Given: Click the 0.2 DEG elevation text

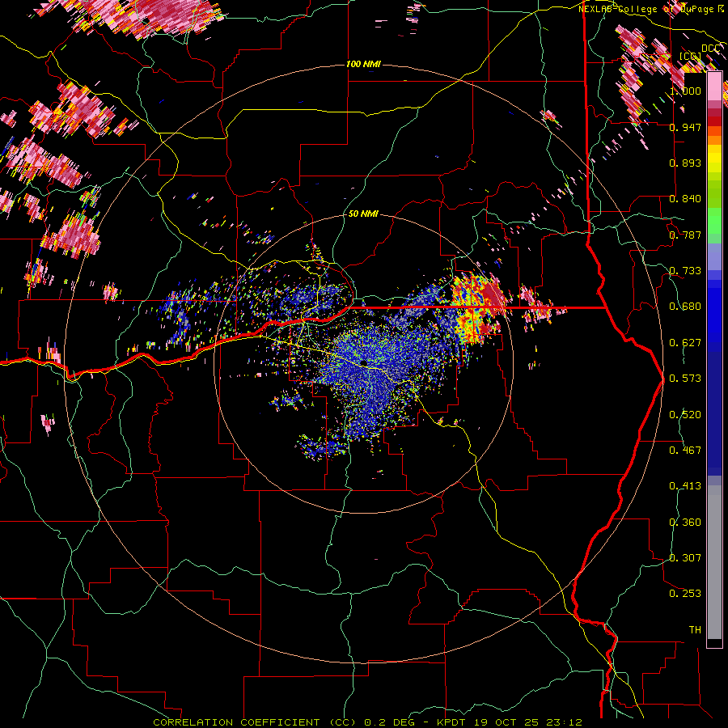Looking at the screenshot, I should coord(389,722).
